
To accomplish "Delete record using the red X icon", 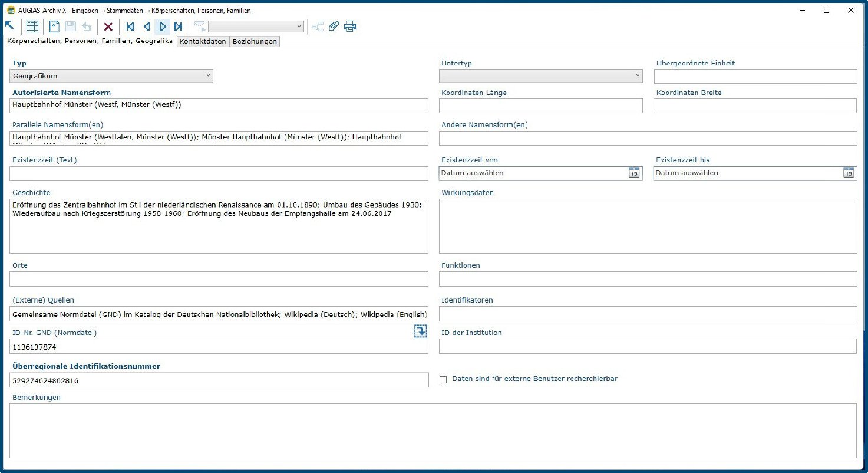I will 108,27.
